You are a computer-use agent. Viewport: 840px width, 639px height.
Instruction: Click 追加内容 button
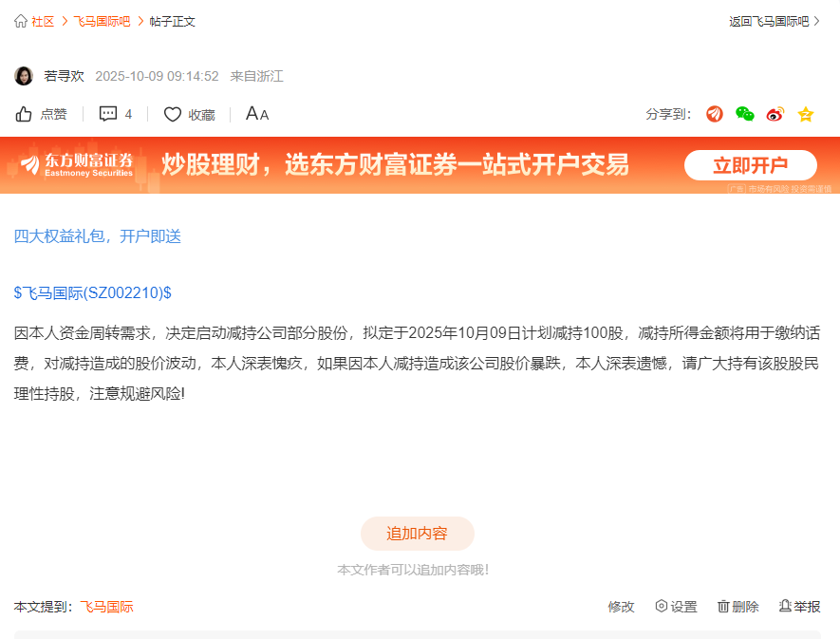(x=418, y=534)
